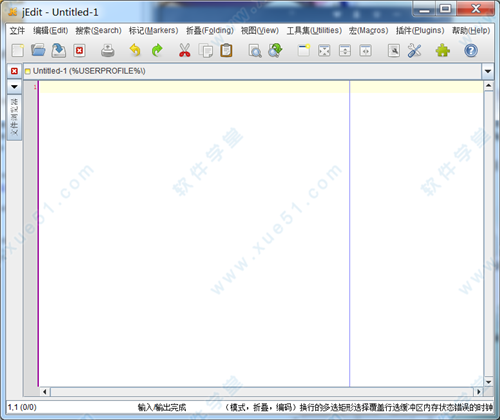Select Untitled-1 in the buffer switcher

click(x=252, y=71)
